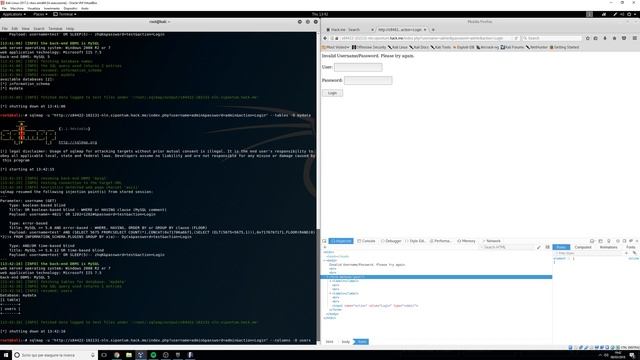This screenshot has width=640, height=360.
Task: Select the highlighted form node in the inspector
Action: 437,277
